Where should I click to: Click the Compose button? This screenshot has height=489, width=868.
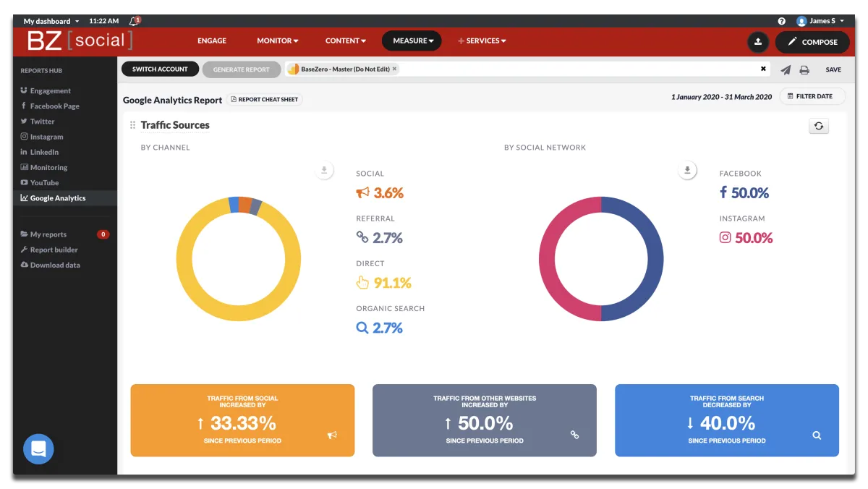point(812,42)
